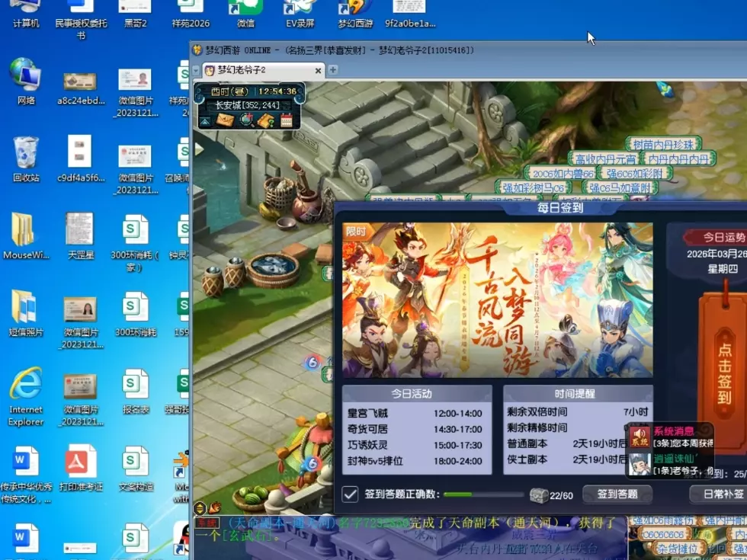Viewport: 747px width, 560px height.
Task: Open the 系统消息 speaker notification
Action: (640, 436)
